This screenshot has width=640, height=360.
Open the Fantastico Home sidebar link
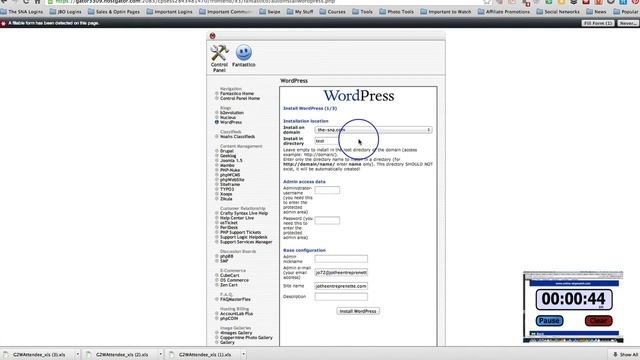(x=237, y=93)
